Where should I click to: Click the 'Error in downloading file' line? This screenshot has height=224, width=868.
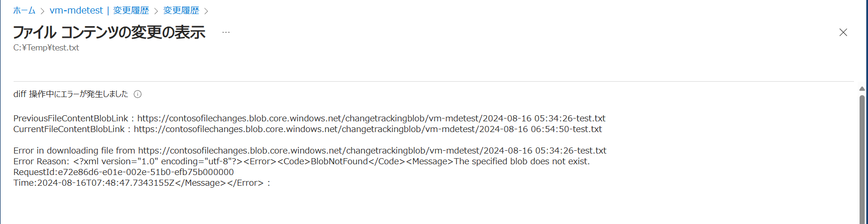pyautogui.click(x=310, y=151)
